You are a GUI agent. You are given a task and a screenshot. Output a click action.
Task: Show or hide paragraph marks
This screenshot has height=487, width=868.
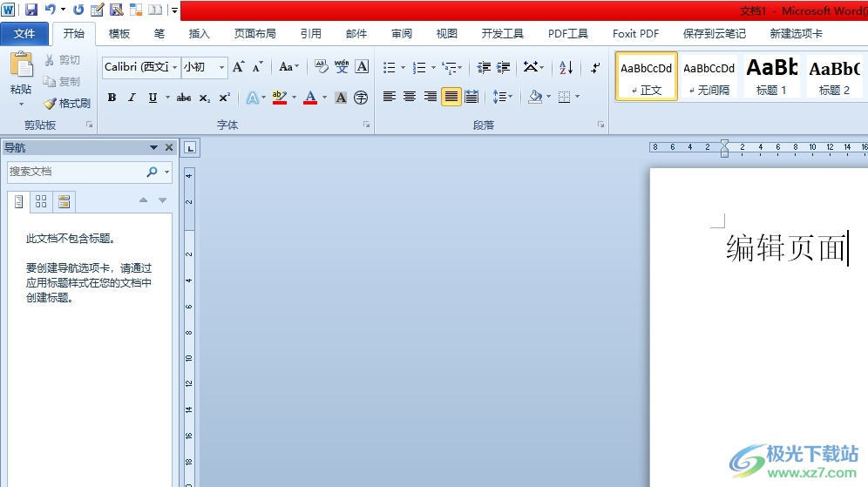(595, 67)
